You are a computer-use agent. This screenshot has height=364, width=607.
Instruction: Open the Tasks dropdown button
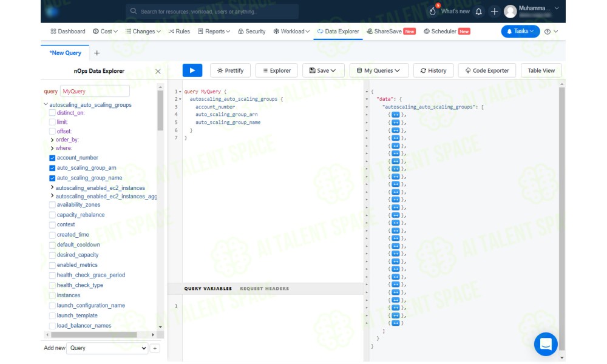pos(520,32)
